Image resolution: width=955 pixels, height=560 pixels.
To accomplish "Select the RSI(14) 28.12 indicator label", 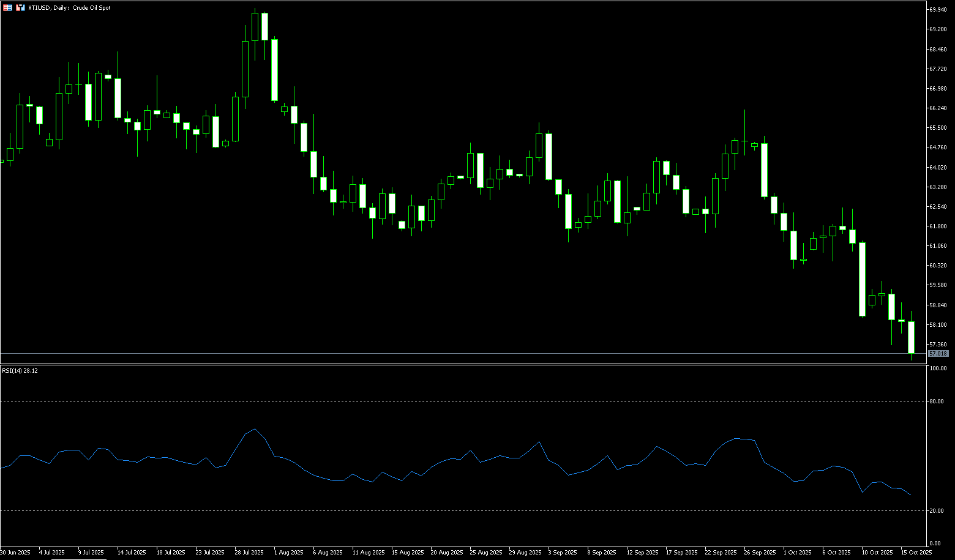I will (x=20, y=371).
